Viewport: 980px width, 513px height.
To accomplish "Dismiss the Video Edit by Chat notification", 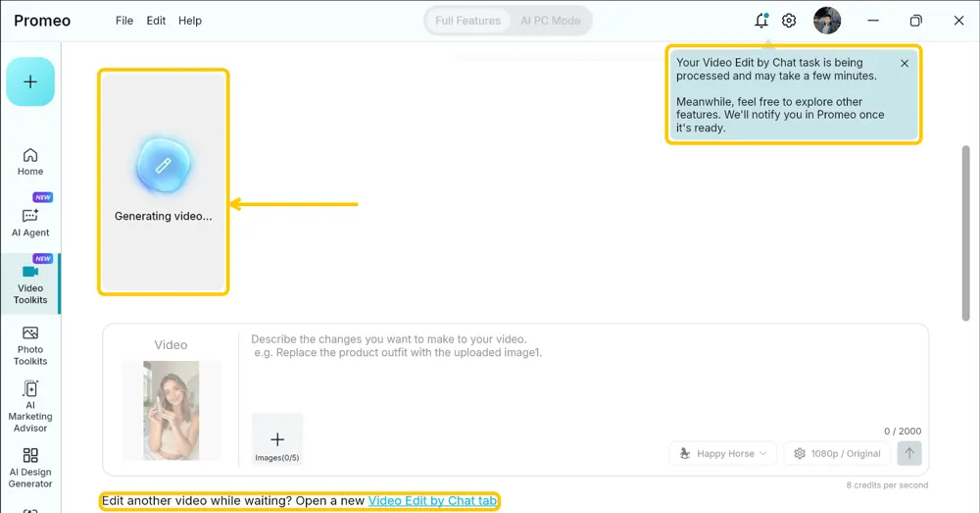I will 905,63.
